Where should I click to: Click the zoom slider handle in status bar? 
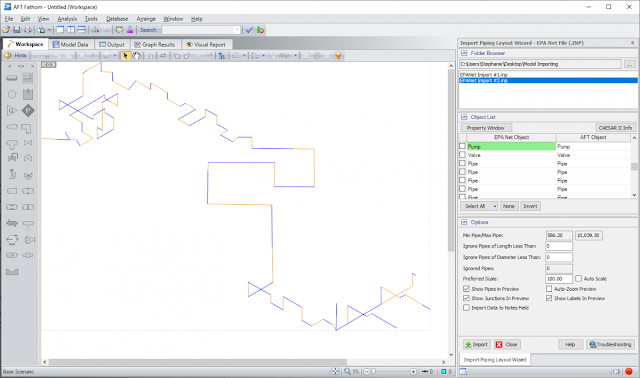click(x=373, y=371)
